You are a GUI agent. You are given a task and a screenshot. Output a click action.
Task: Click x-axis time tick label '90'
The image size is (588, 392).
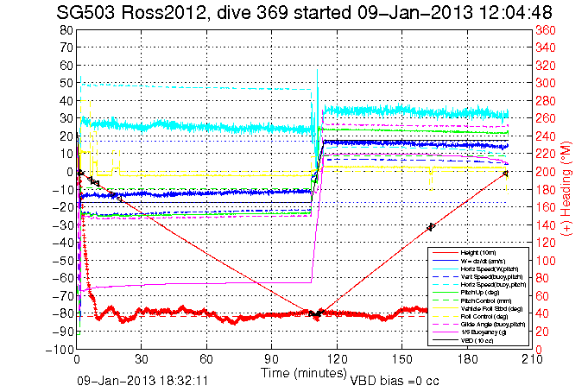point(271,359)
